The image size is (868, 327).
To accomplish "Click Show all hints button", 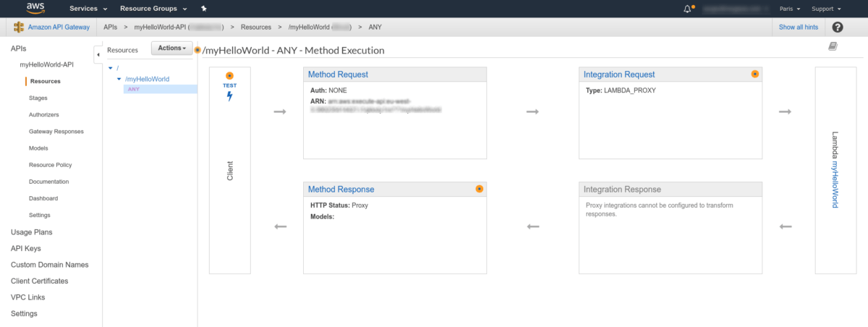I will click(x=799, y=27).
